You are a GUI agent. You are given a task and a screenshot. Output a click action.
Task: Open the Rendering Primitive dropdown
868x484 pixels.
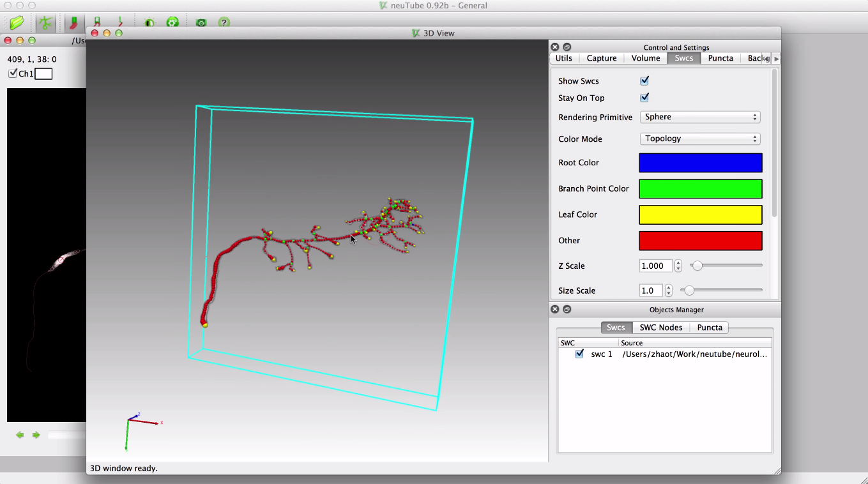pyautogui.click(x=700, y=117)
